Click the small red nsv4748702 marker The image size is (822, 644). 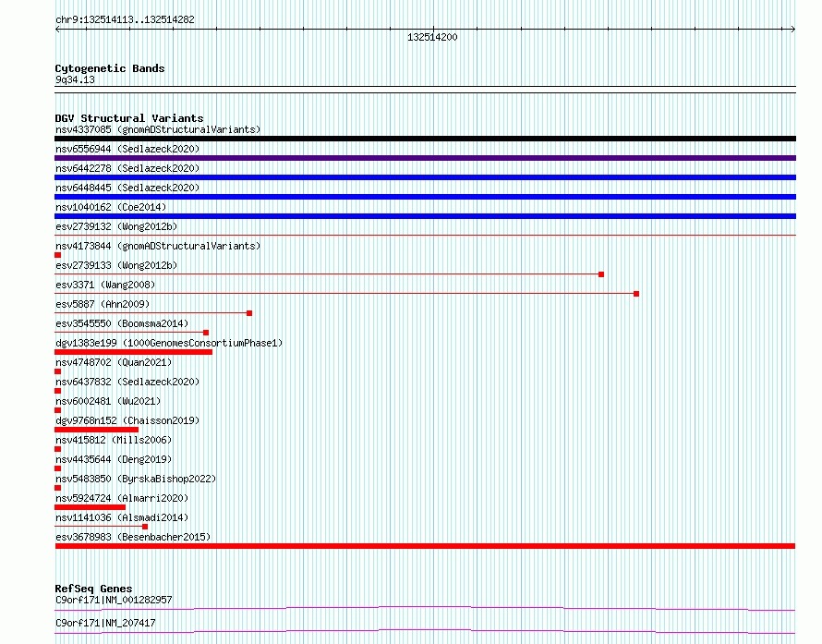[x=57, y=371]
